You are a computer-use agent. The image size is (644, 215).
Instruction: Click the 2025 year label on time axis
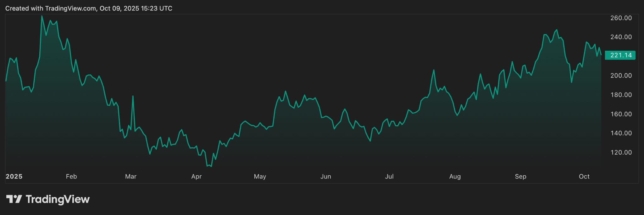tap(14, 177)
